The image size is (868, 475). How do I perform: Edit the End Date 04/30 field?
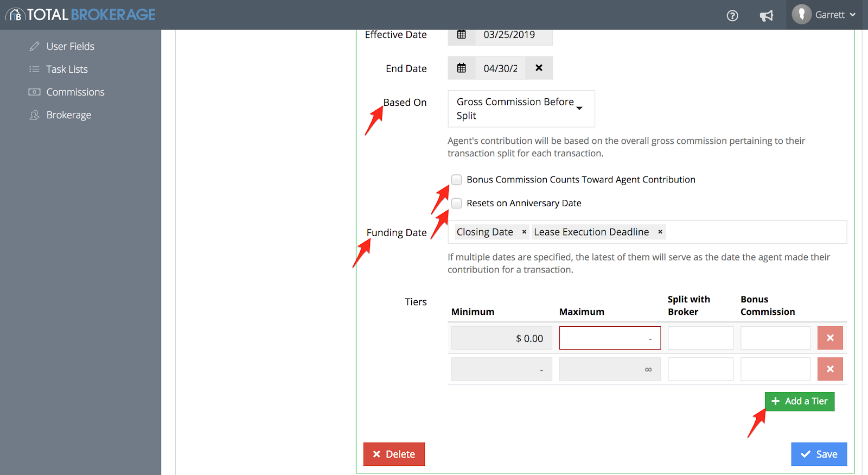coord(500,68)
